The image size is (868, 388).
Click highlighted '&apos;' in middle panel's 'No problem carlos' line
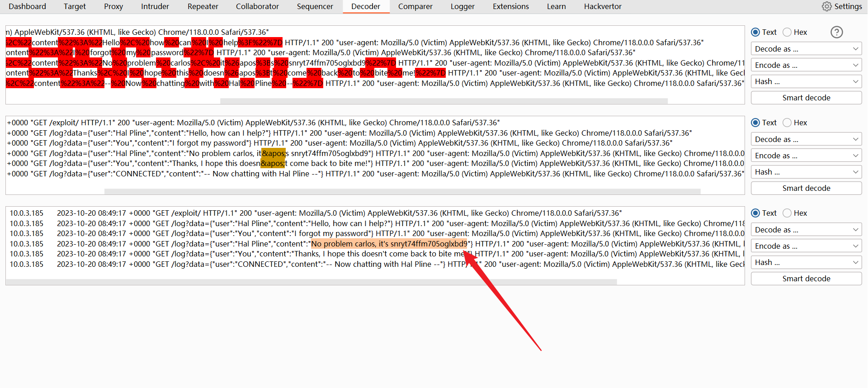(x=274, y=153)
